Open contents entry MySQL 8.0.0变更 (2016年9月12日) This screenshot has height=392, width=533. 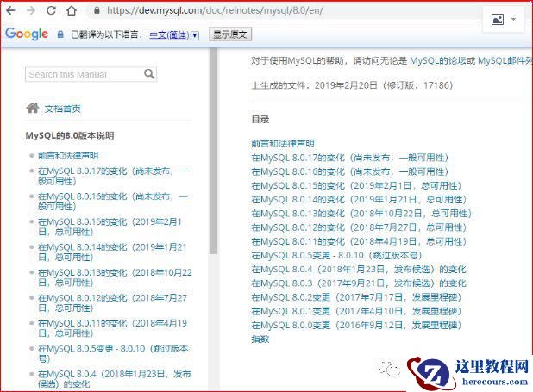coord(356,325)
